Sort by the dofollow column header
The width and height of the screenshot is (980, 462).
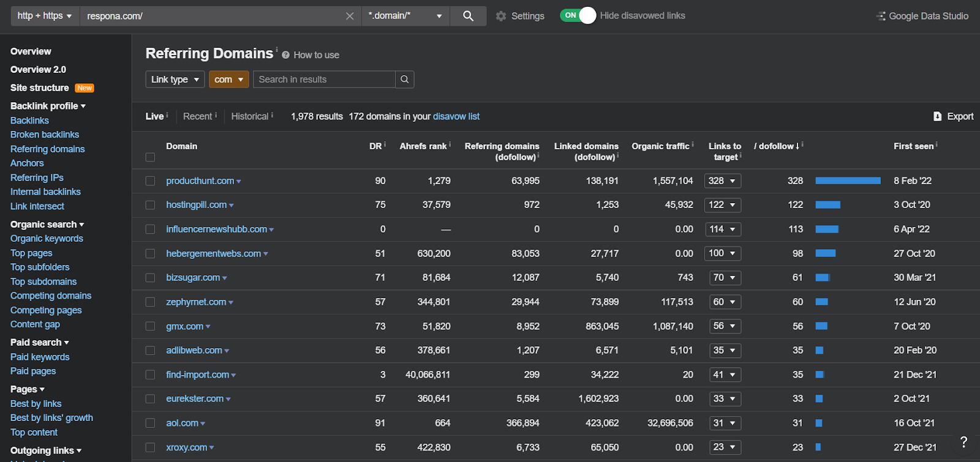click(x=777, y=146)
